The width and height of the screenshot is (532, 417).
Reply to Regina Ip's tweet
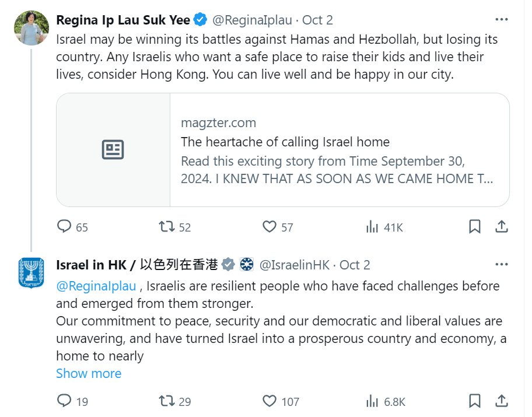coord(64,227)
